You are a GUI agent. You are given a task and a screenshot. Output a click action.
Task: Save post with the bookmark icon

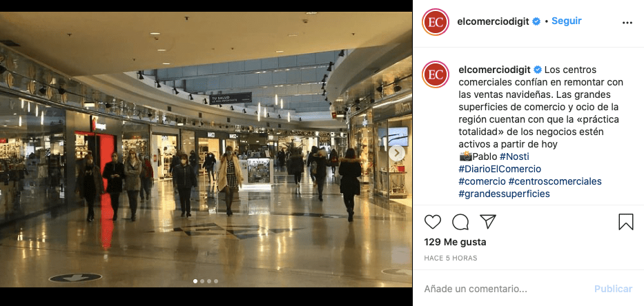[626, 222]
